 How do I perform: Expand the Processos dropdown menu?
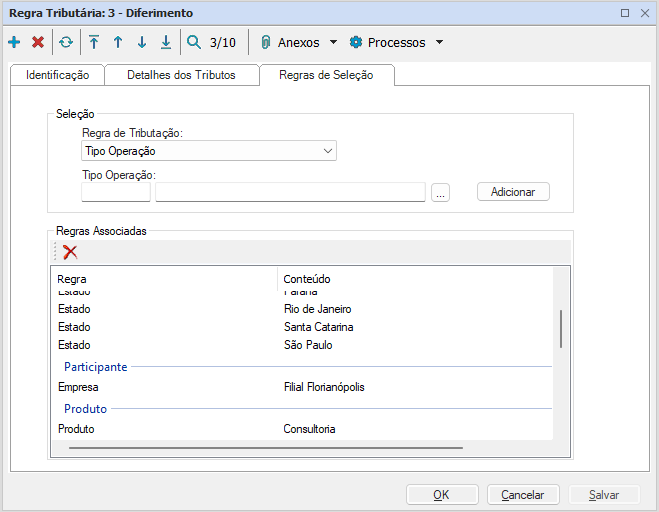click(x=439, y=43)
